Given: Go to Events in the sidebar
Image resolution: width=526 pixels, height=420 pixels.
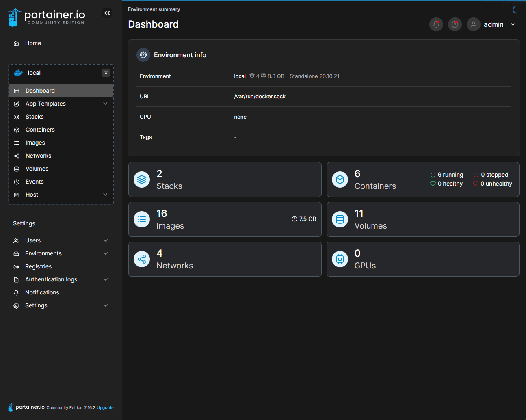Looking at the screenshot, I should click(35, 182).
